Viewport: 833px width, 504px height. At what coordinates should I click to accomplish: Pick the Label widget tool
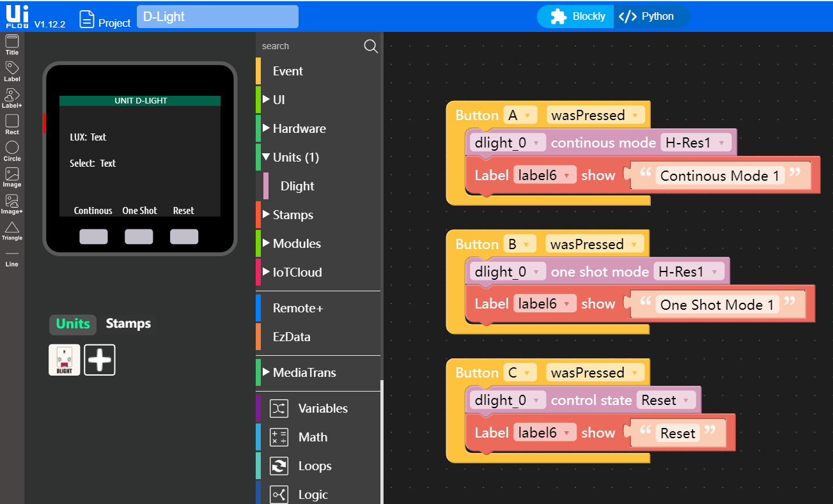tap(12, 70)
